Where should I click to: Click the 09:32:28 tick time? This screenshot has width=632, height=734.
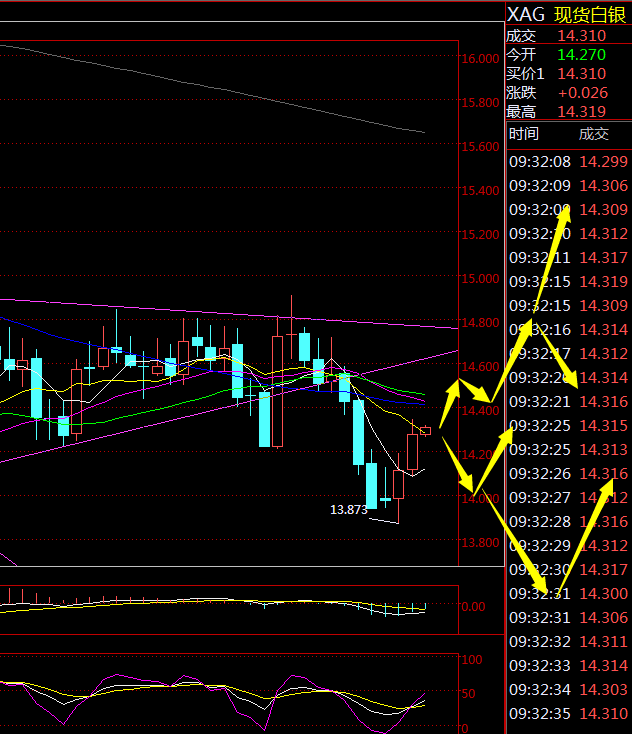pos(540,522)
